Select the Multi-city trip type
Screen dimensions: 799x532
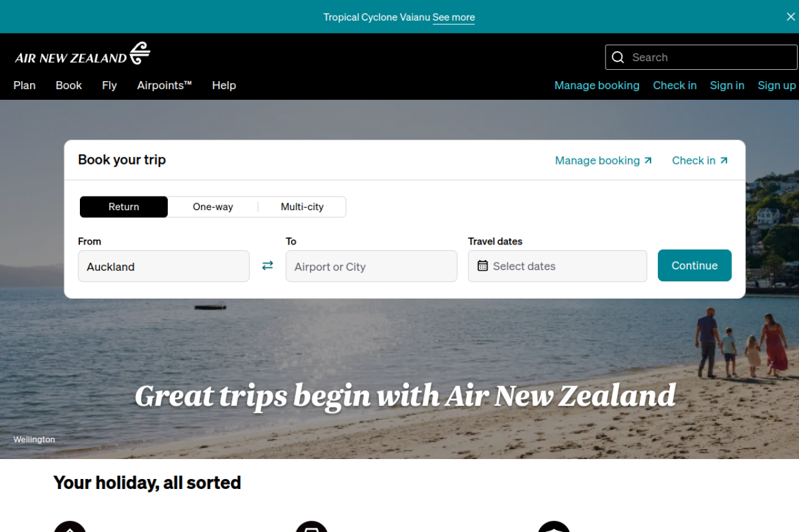302,207
